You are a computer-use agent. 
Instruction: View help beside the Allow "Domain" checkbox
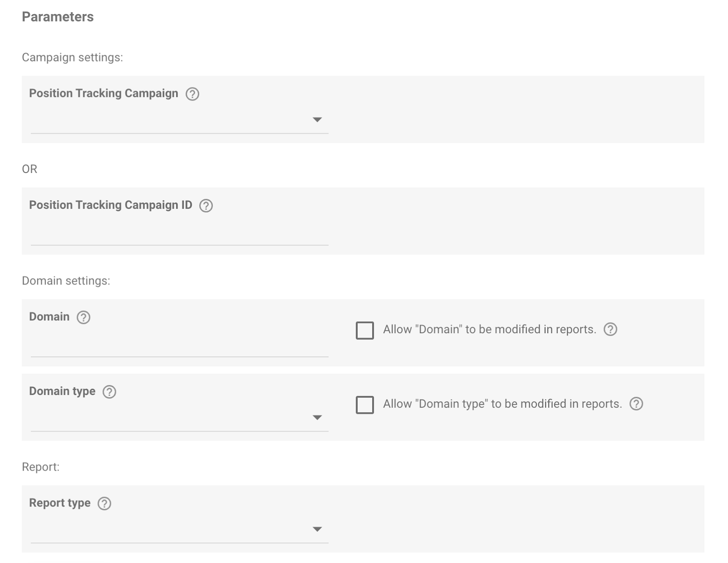[611, 330]
